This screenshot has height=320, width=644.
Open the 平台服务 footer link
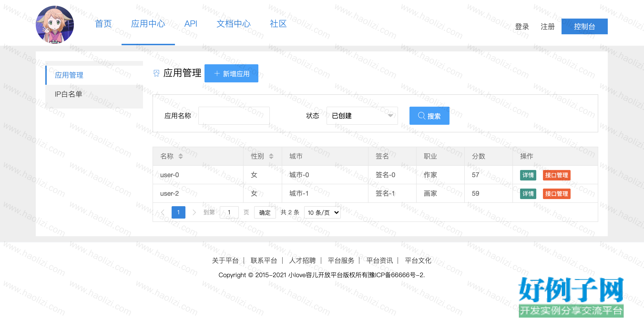pyautogui.click(x=341, y=260)
